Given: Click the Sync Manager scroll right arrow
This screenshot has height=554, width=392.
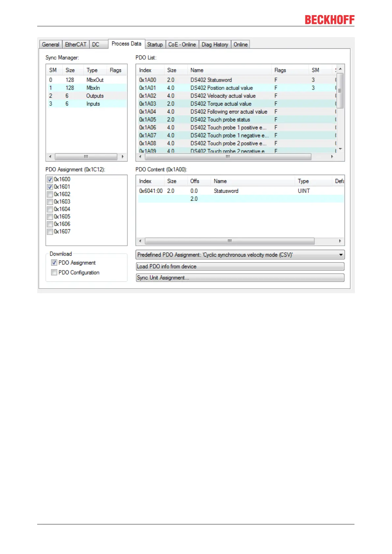Looking at the screenshot, I should 122,157.
